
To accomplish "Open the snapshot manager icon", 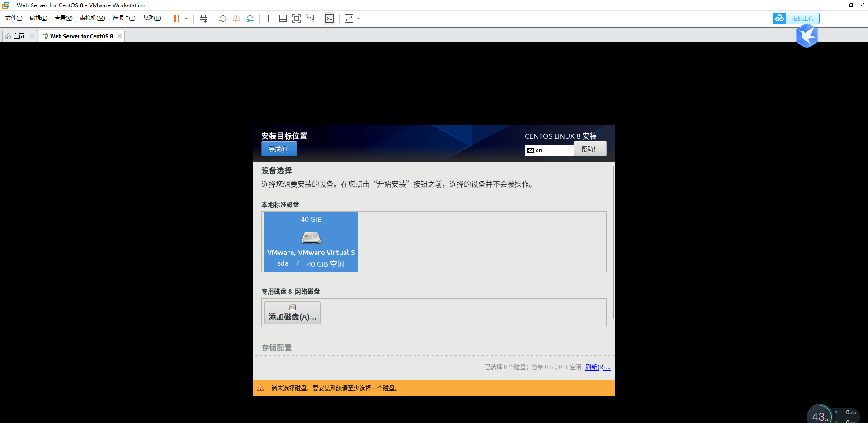I will [250, 19].
